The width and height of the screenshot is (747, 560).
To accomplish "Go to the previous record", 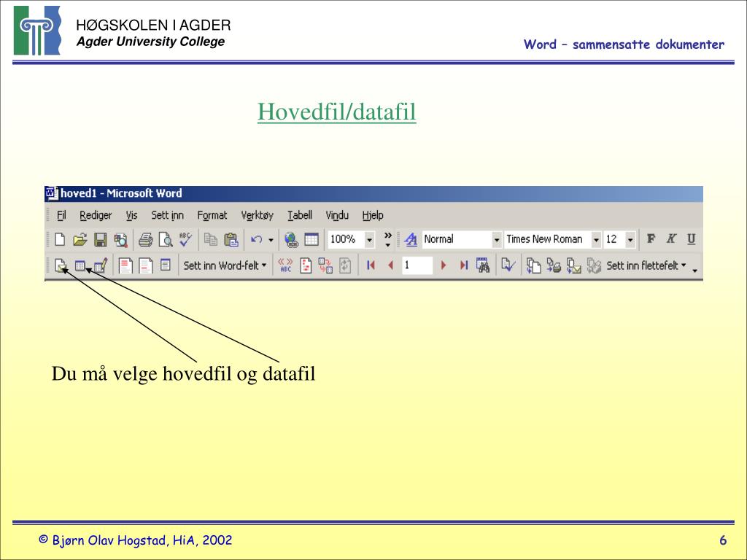I will click(391, 265).
